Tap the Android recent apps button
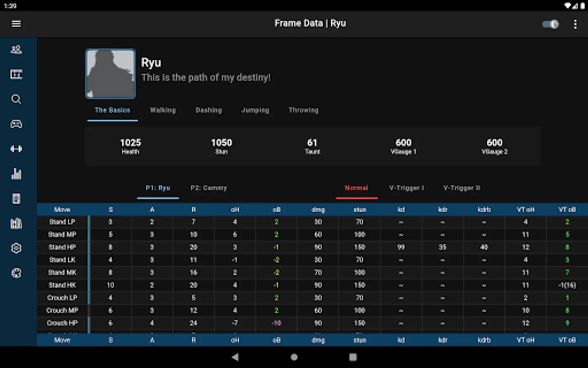The height and width of the screenshot is (368, 588). click(x=353, y=357)
